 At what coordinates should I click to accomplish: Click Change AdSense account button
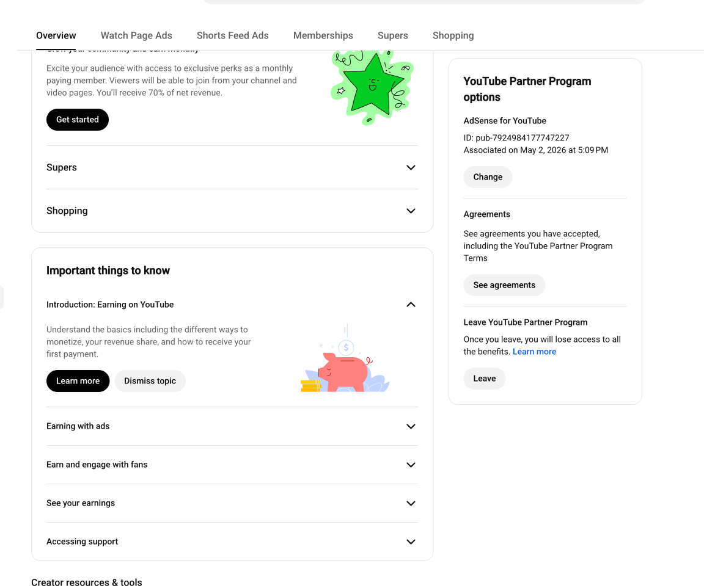pyautogui.click(x=488, y=177)
